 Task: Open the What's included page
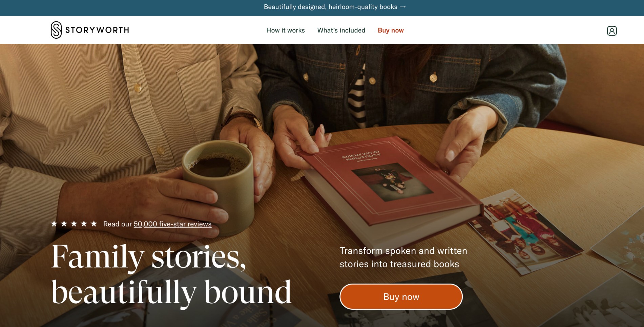[x=341, y=30]
